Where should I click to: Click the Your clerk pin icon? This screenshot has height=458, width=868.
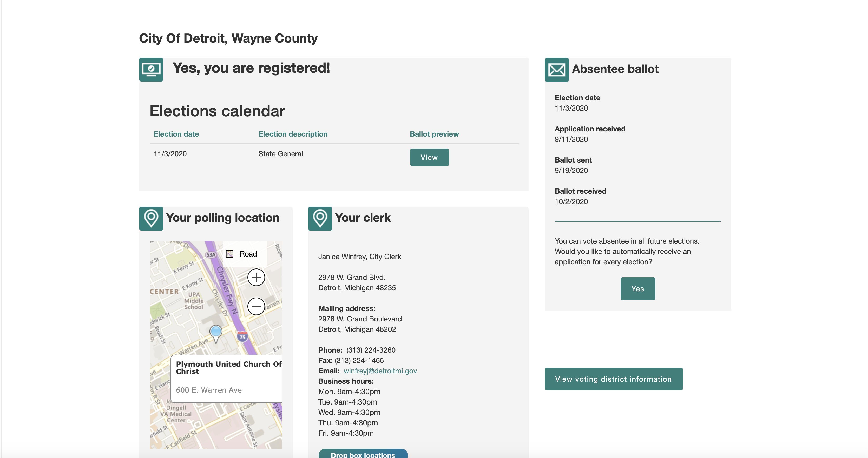pos(320,218)
